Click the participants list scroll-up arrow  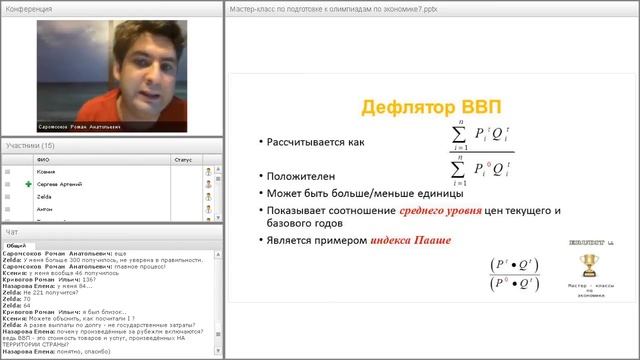(x=218, y=169)
